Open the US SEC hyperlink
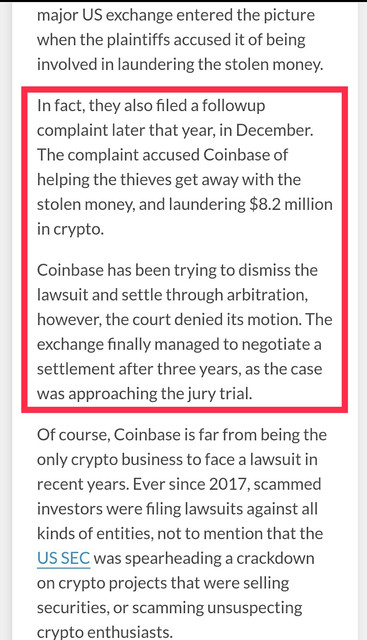 pyautogui.click(x=63, y=558)
